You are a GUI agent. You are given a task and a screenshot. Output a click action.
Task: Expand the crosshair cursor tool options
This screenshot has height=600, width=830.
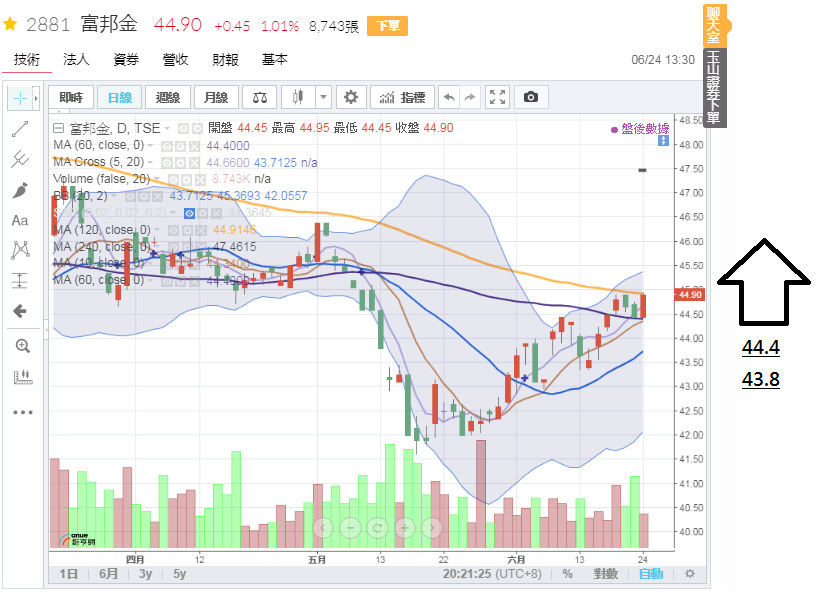pyautogui.click(x=36, y=98)
